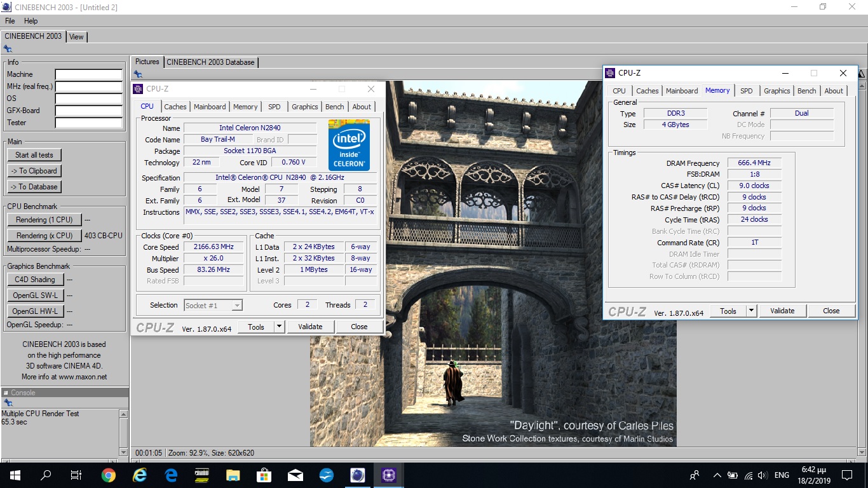Viewport: 868px width, 488px height.
Task: Click the 403 CB-CPU result text
Action: click(x=104, y=236)
